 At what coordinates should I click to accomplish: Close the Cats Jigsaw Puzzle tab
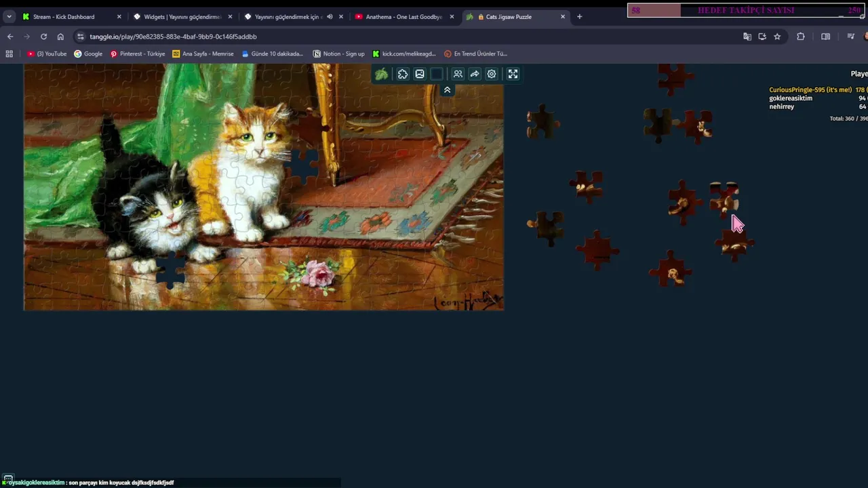(563, 16)
